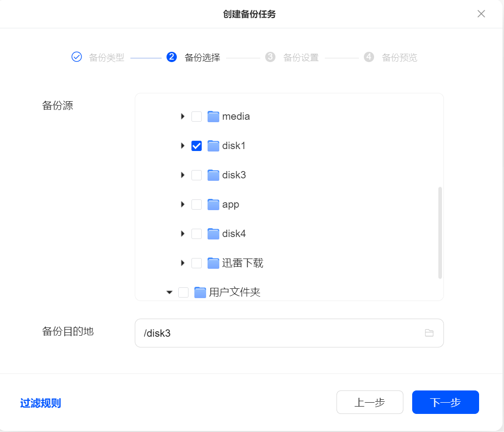Click the folder tree scrollbar

pyautogui.click(x=440, y=233)
